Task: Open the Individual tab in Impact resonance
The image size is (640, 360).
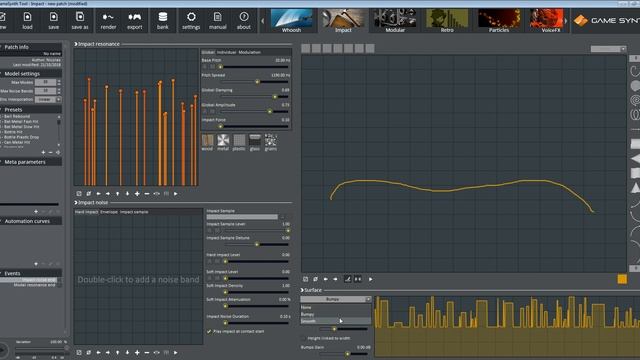Action: click(x=226, y=52)
